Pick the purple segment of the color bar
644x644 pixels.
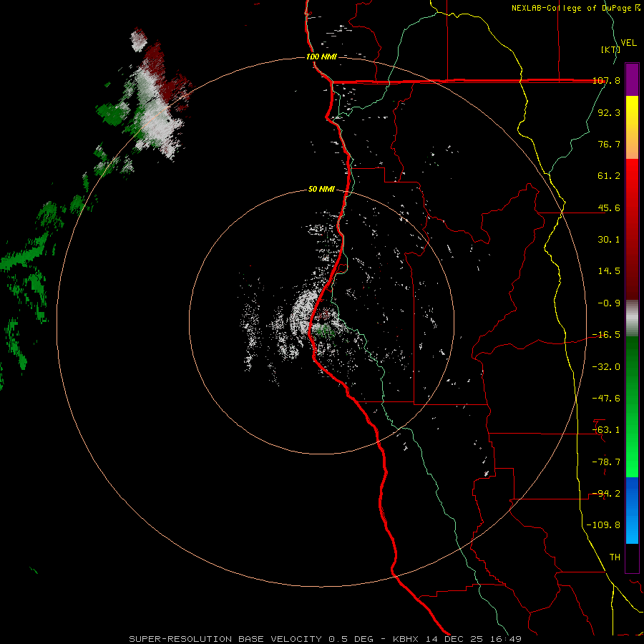tap(632, 79)
